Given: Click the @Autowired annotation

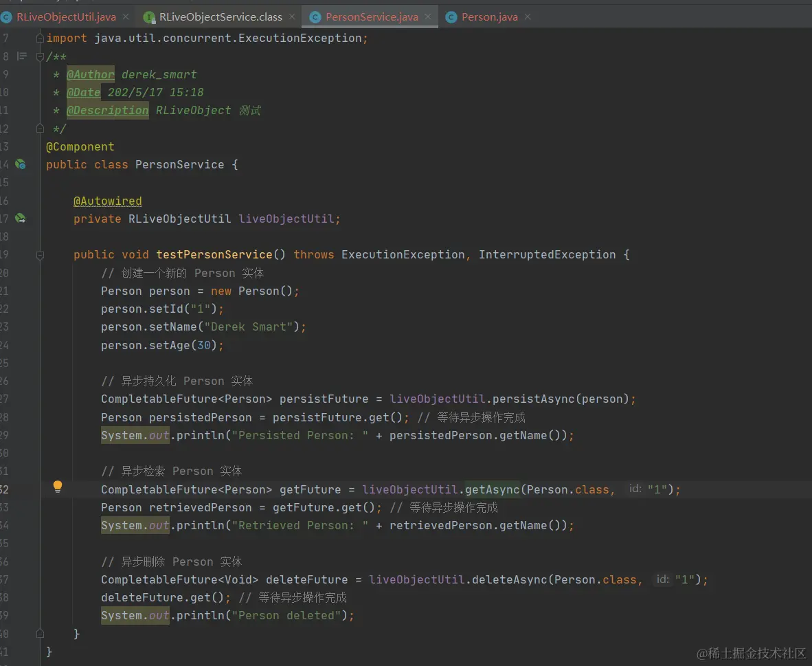Looking at the screenshot, I should 108,201.
